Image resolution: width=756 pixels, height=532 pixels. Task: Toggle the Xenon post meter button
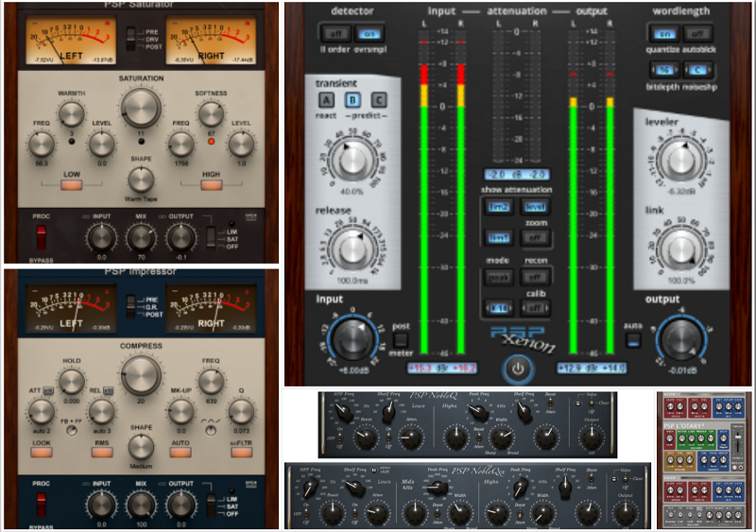(400, 340)
